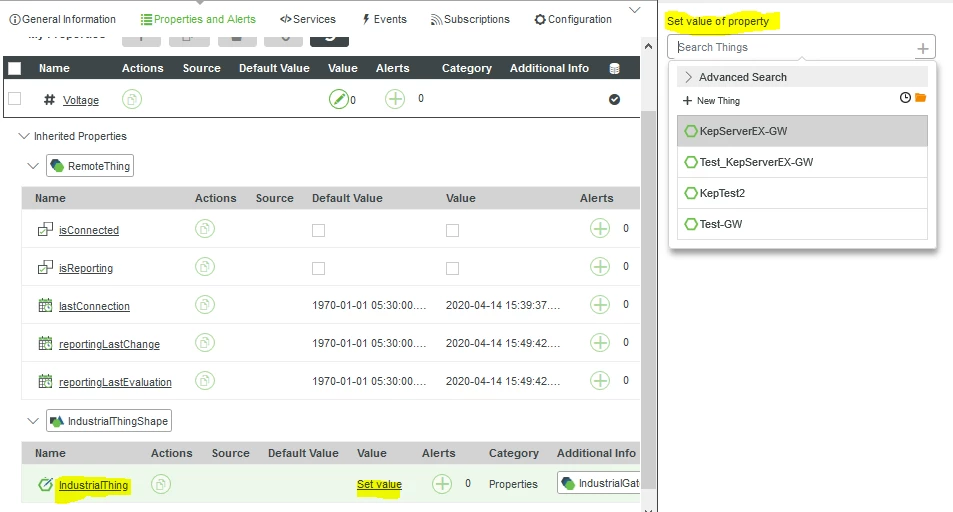Switch to Configuration tab
The height and width of the screenshot is (512, 953).
573,19
